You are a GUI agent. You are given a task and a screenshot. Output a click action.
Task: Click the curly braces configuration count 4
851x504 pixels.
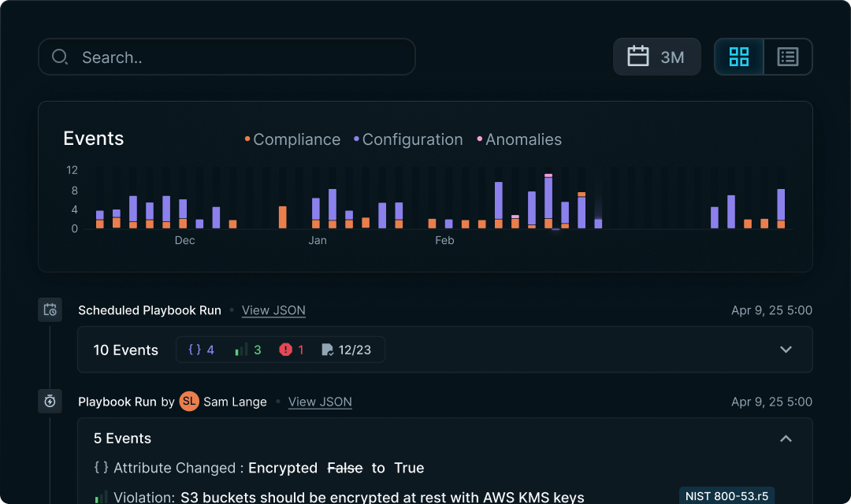tap(201, 350)
